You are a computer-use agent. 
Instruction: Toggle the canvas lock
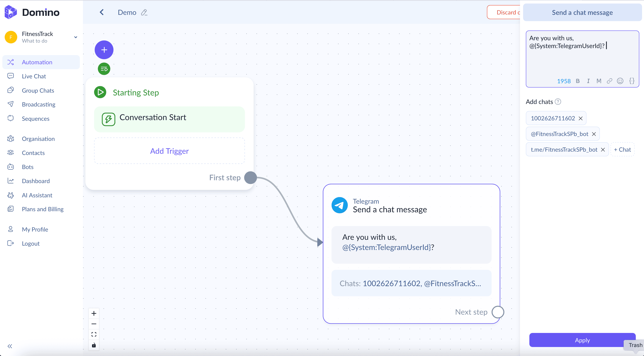point(94,345)
